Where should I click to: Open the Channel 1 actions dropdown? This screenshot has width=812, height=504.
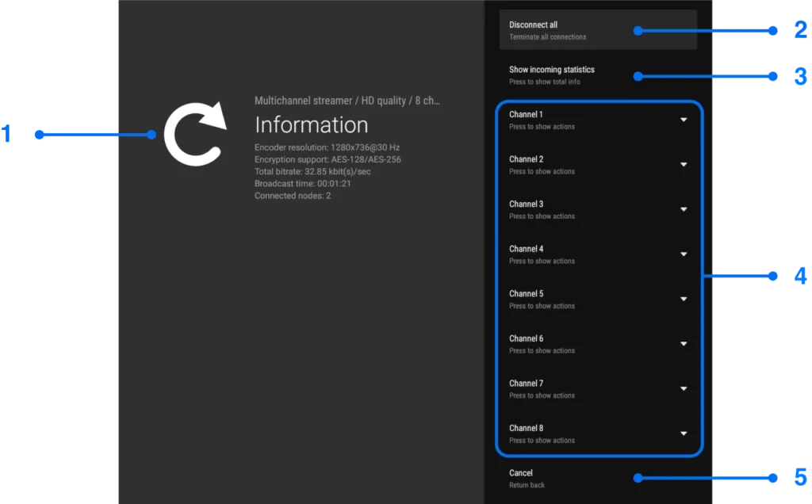pos(684,120)
